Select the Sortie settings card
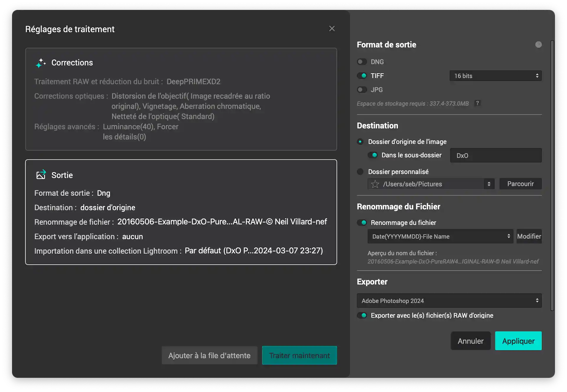The width and height of the screenshot is (567, 392). (x=181, y=212)
